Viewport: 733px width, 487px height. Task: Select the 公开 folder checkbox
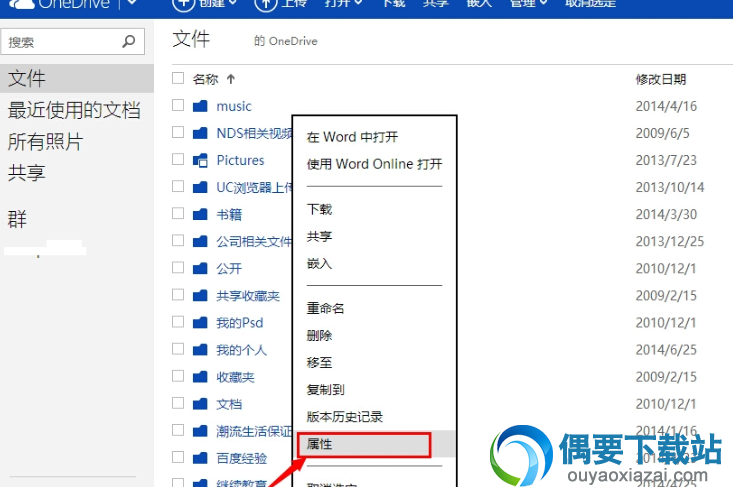(x=178, y=267)
